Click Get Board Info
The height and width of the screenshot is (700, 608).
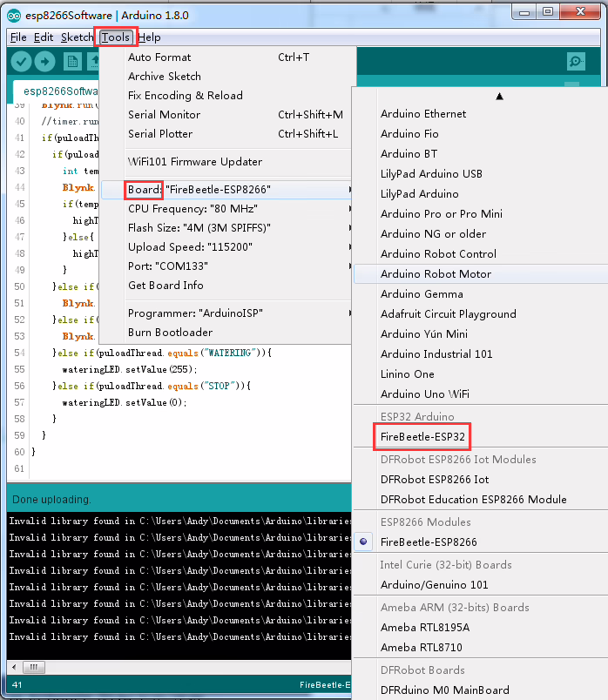(x=166, y=286)
